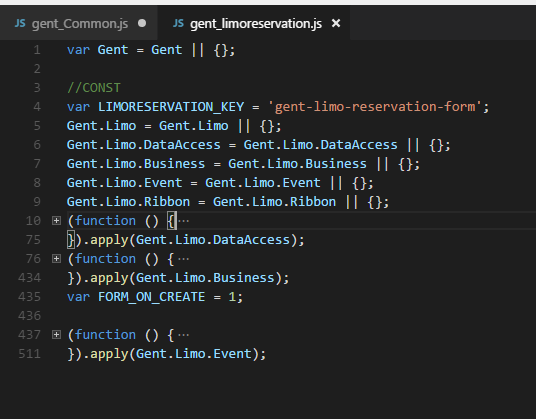The height and width of the screenshot is (419, 536).
Task: Click apply(Gent.Limo.Event) on line 511
Action: point(174,354)
